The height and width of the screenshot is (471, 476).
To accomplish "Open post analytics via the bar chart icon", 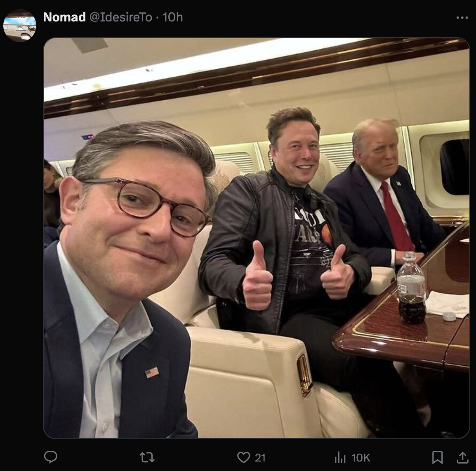I will pyautogui.click(x=340, y=457).
